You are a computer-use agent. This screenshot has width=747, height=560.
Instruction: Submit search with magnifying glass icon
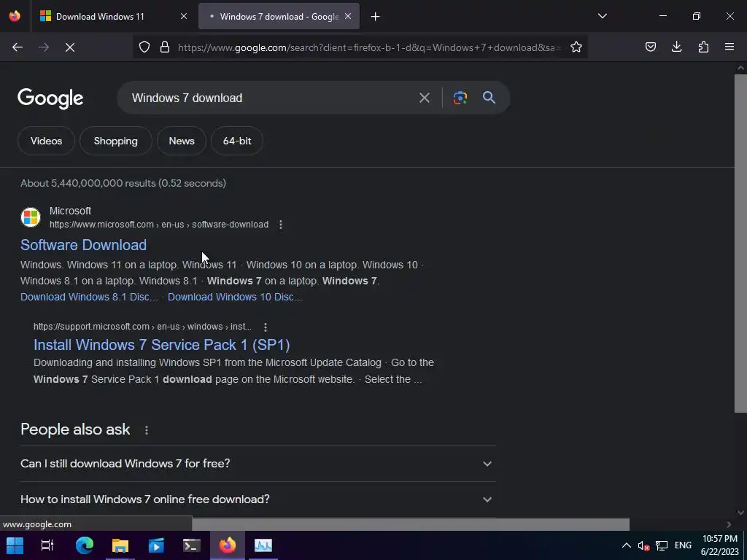(489, 98)
